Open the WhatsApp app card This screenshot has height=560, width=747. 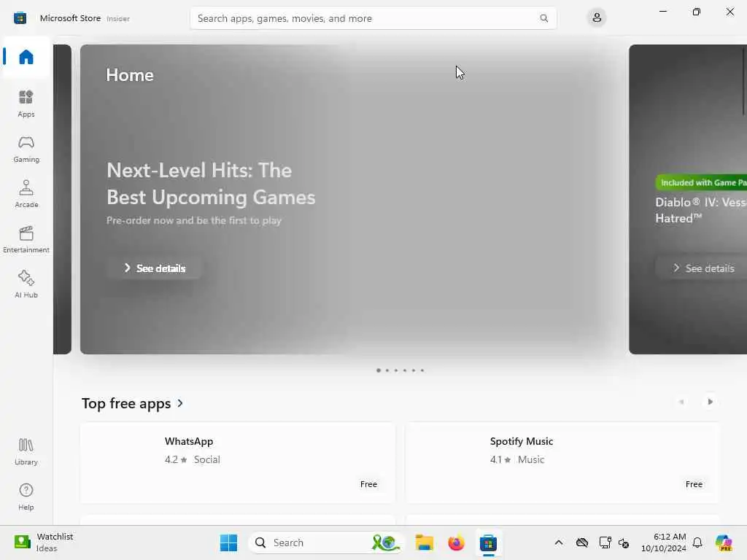[x=238, y=462]
